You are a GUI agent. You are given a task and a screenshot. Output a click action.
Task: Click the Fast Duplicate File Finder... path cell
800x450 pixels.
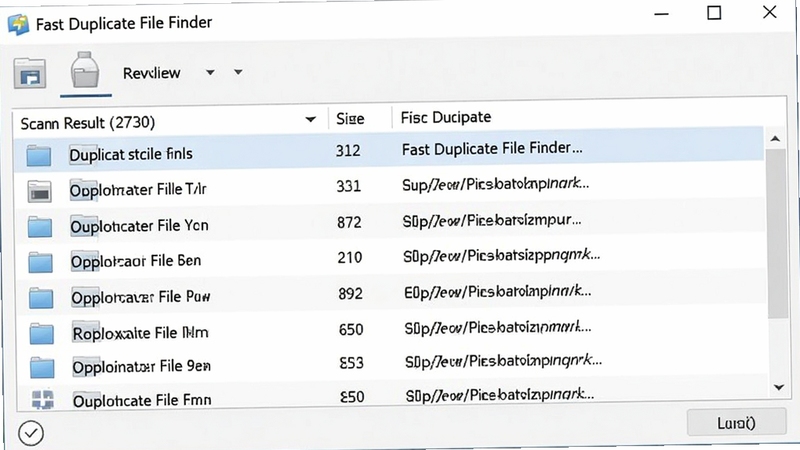click(492, 149)
